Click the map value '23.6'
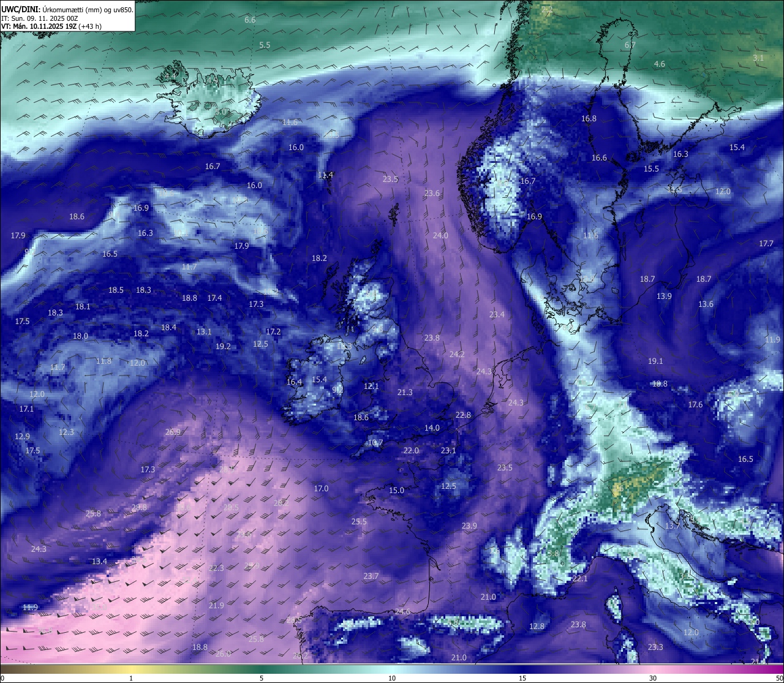Viewport: 784px width, 683px height. coord(432,194)
